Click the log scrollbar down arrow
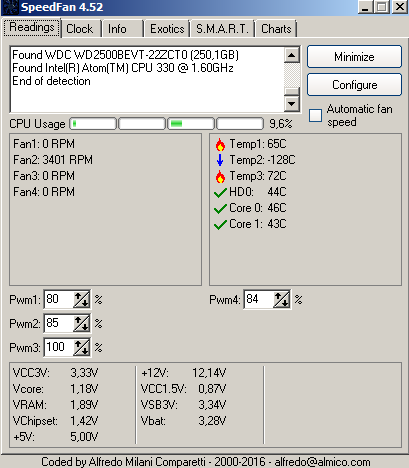The image size is (409, 468). tap(292, 104)
